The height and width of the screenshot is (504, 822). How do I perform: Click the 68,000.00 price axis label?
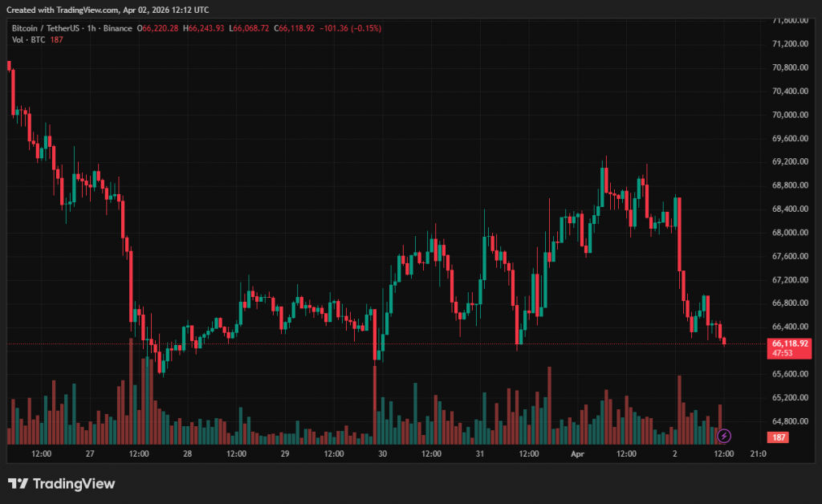coord(787,233)
